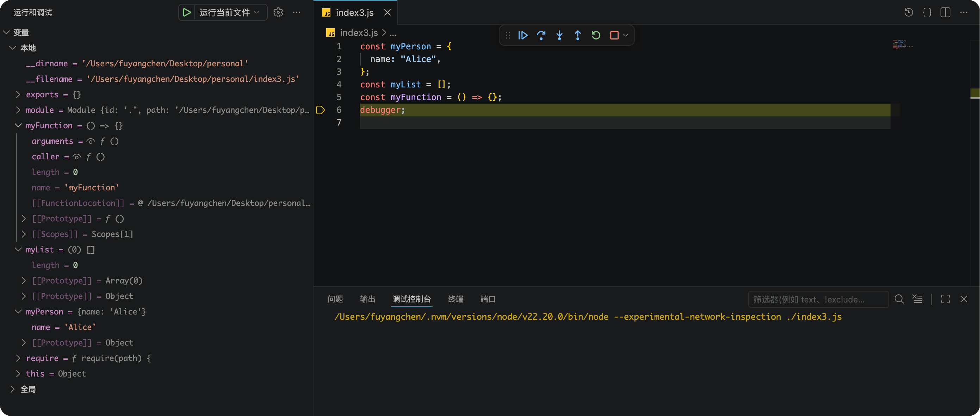Open the configuration dropdown 运行当前文件
Screen dimensions: 980x416
(x=229, y=13)
